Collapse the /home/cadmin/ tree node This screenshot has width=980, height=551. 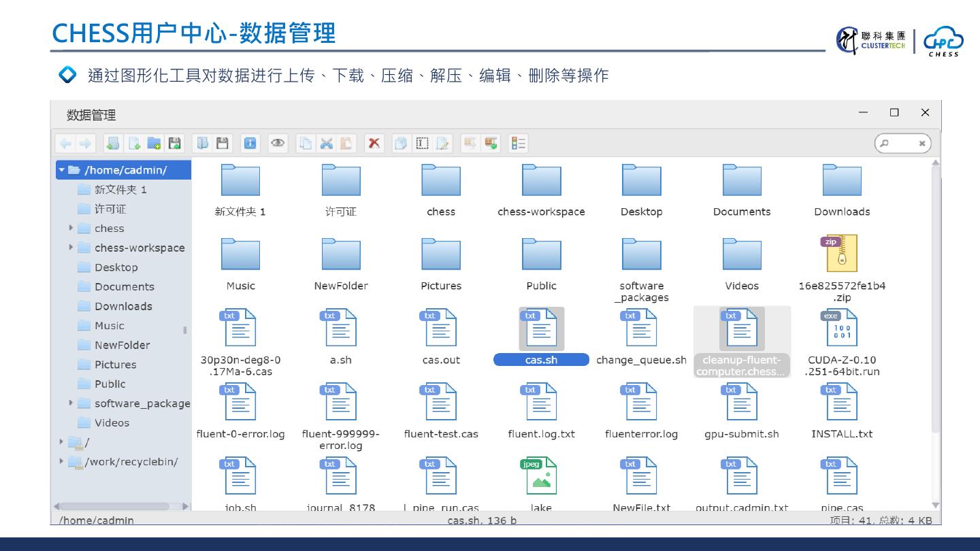(x=62, y=170)
